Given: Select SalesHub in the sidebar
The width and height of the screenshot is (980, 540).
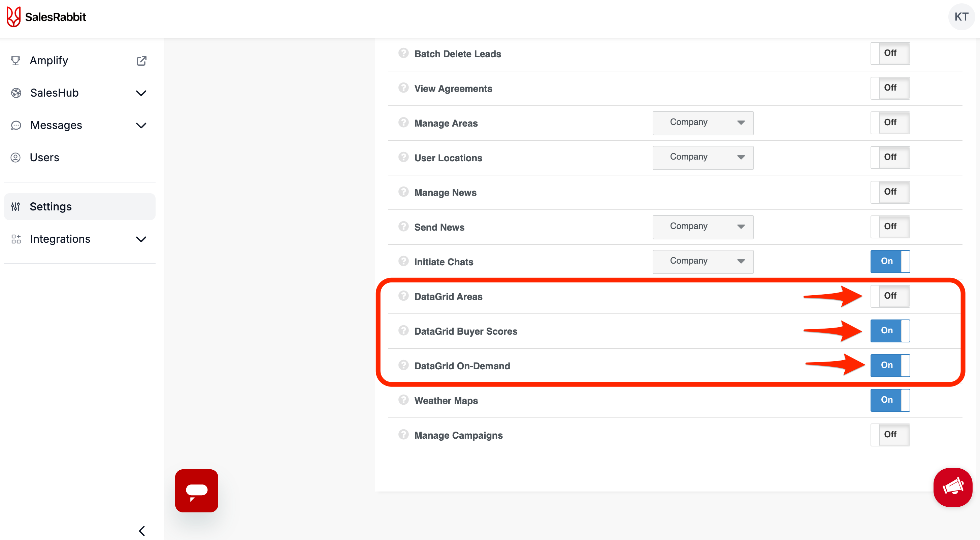Looking at the screenshot, I should (79, 93).
